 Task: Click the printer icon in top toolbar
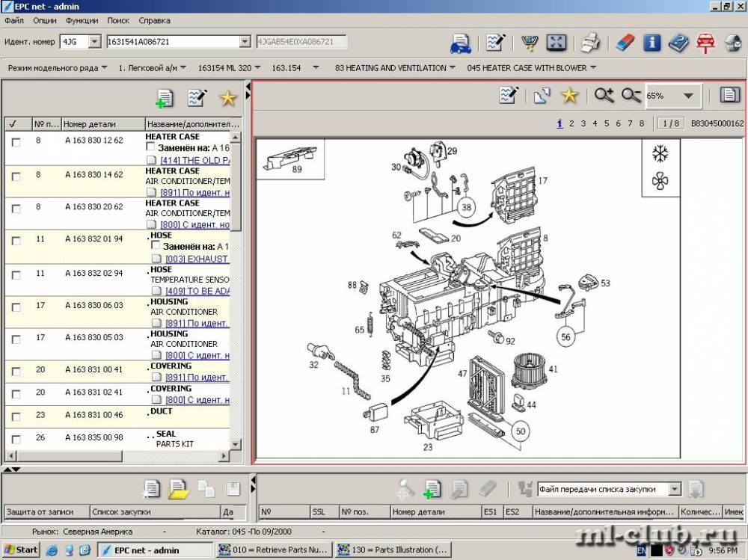pos(591,43)
